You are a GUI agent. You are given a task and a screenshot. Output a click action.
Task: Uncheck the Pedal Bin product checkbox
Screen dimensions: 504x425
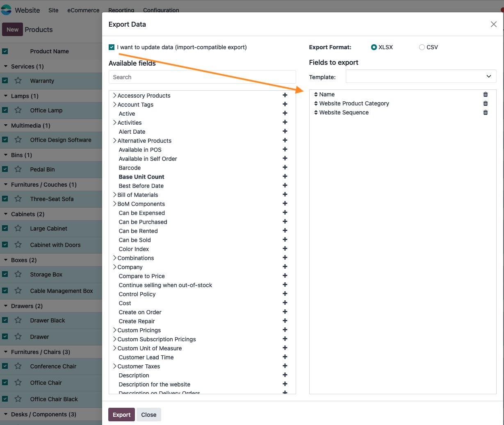[x=5, y=169]
